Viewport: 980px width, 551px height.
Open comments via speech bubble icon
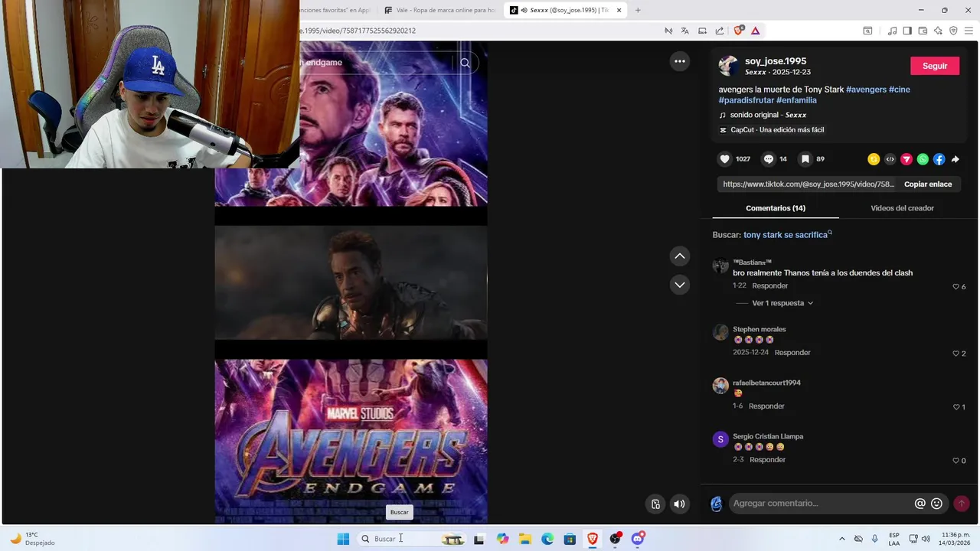coord(769,159)
